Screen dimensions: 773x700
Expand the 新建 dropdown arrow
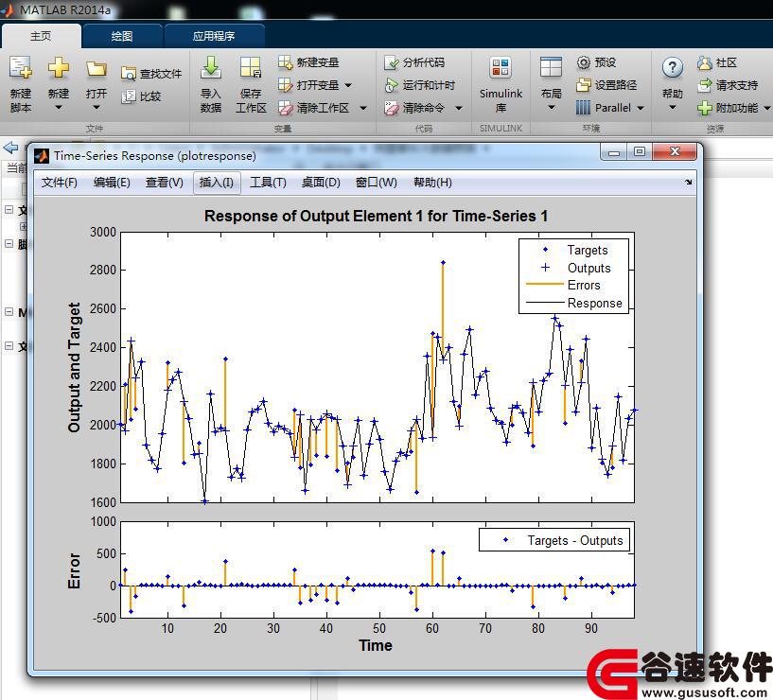pos(58,108)
